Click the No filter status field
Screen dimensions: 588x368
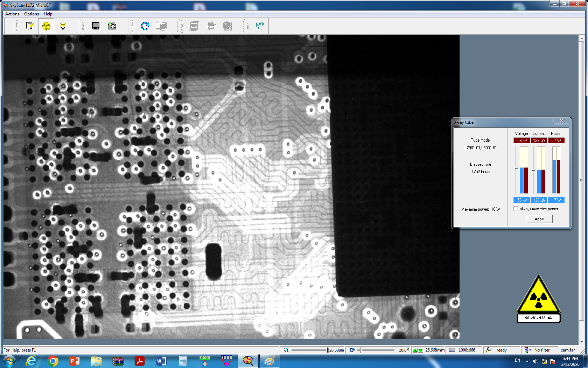[541, 350]
